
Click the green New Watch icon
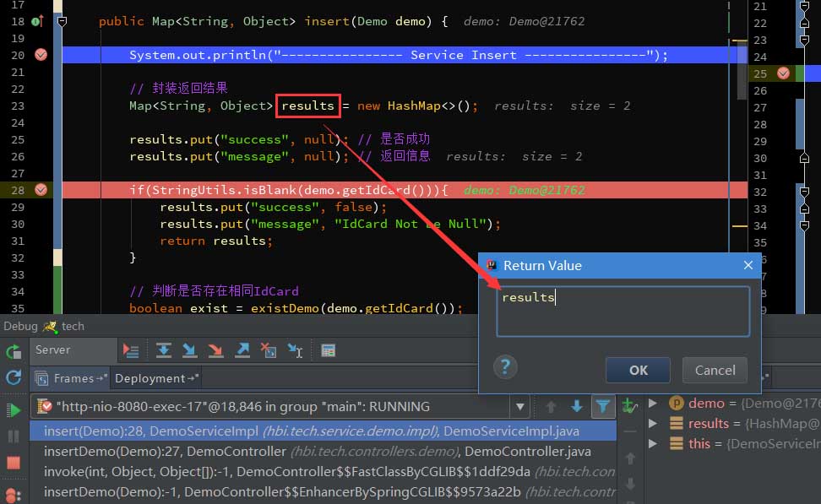[630, 405]
